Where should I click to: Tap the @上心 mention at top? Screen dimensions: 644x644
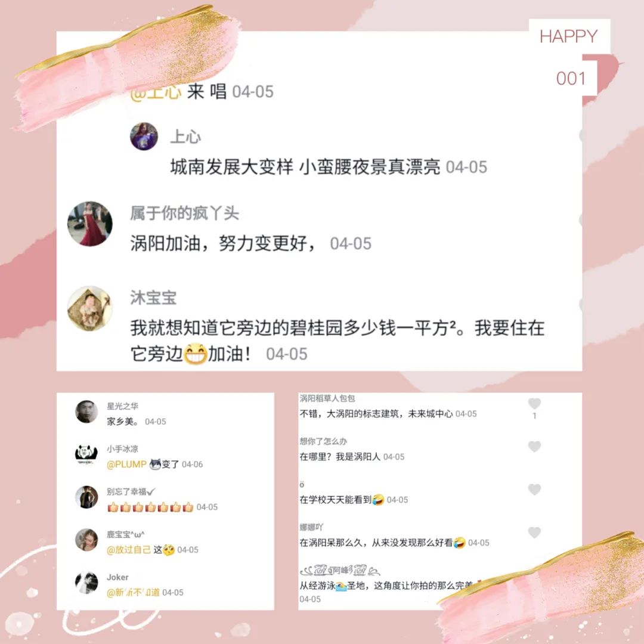tap(155, 92)
